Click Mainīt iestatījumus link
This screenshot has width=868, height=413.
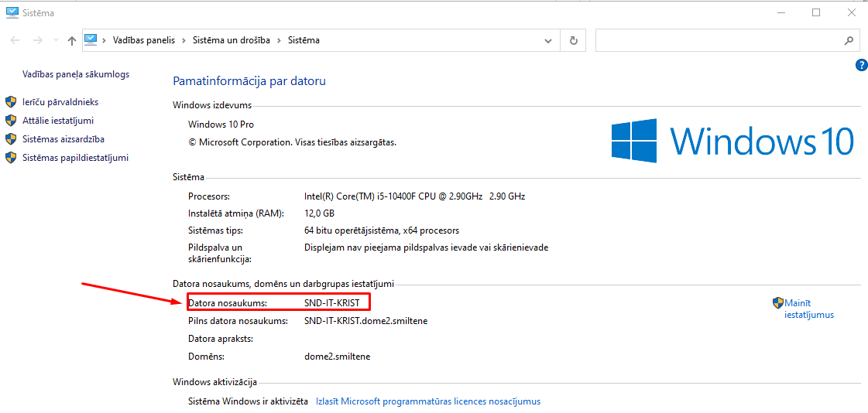click(809, 309)
